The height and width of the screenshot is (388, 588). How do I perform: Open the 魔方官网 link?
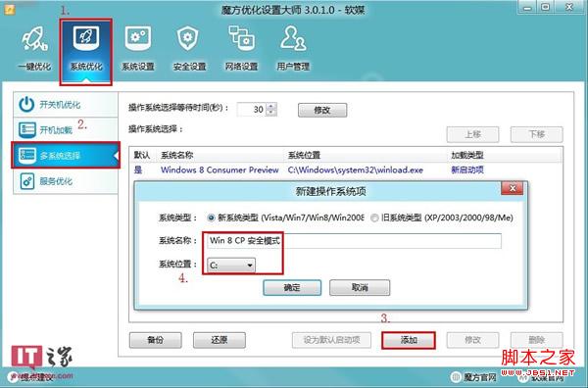tap(473, 377)
